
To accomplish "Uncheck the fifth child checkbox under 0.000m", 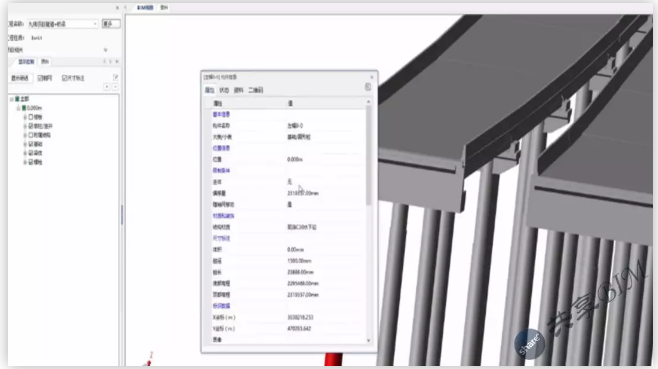I will pyautogui.click(x=31, y=153).
